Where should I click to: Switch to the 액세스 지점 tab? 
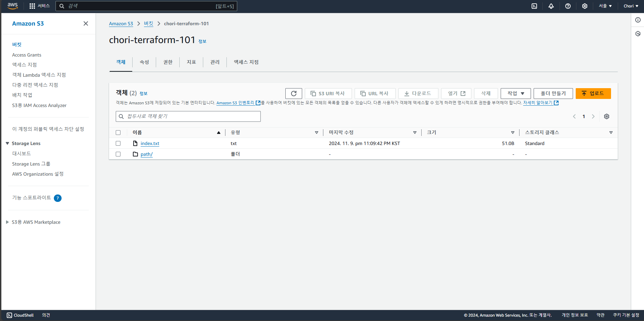click(x=246, y=62)
